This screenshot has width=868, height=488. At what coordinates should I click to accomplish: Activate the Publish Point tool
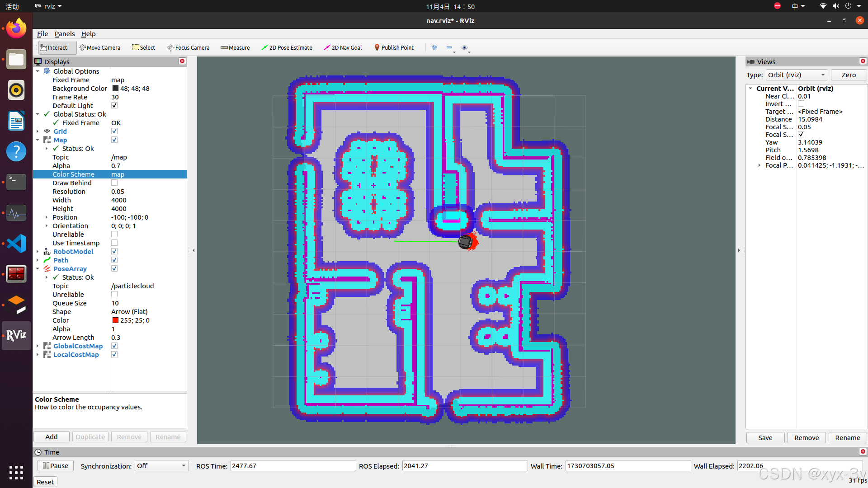(394, 47)
